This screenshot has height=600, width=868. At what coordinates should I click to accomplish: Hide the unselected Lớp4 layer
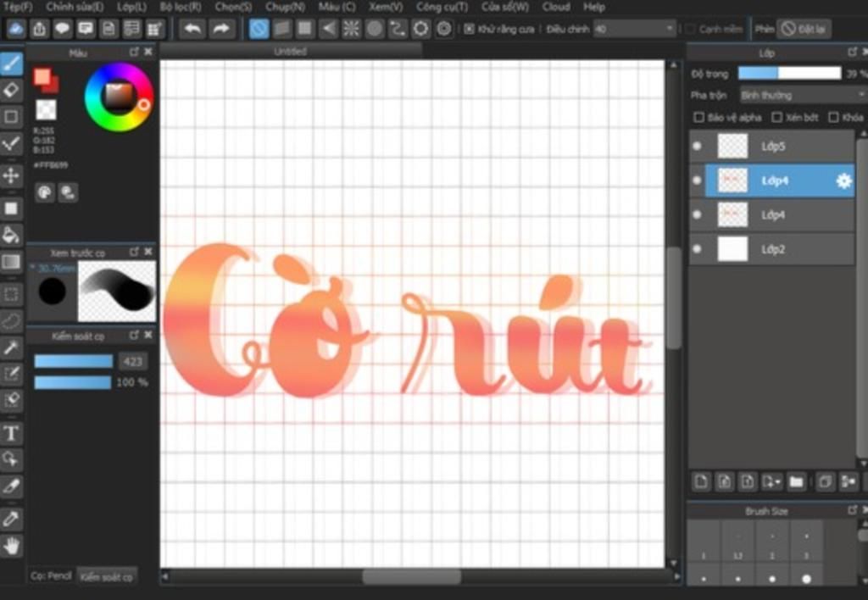click(697, 214)
